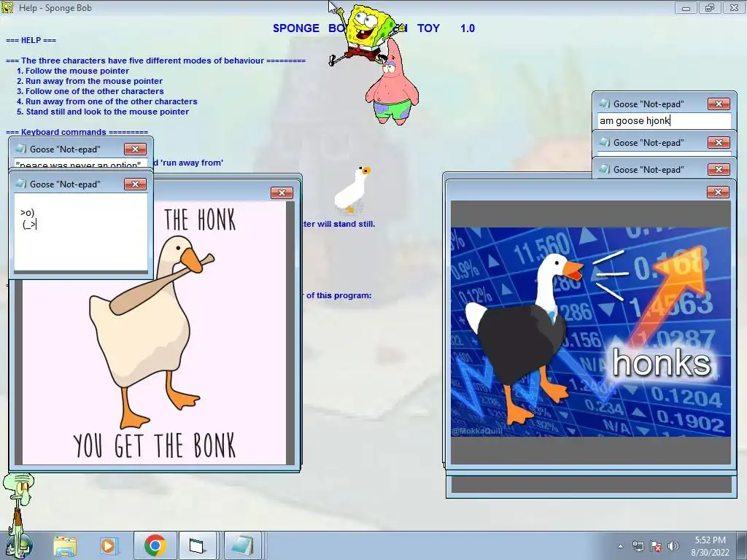This screenshot has width=747, height=560.
Task: Open the network tray icon
Action: tap(638, 546)
